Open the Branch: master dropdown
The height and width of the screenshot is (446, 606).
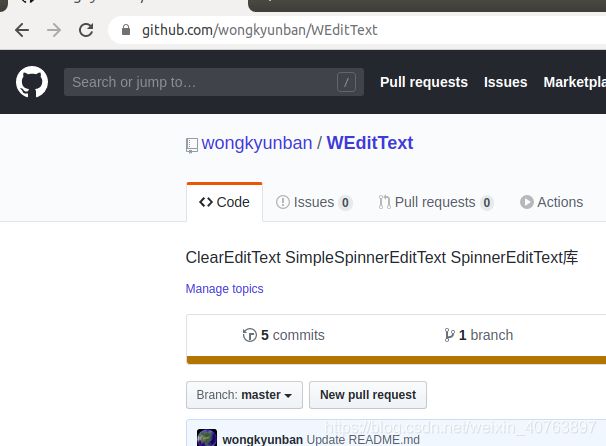point(244,395)
